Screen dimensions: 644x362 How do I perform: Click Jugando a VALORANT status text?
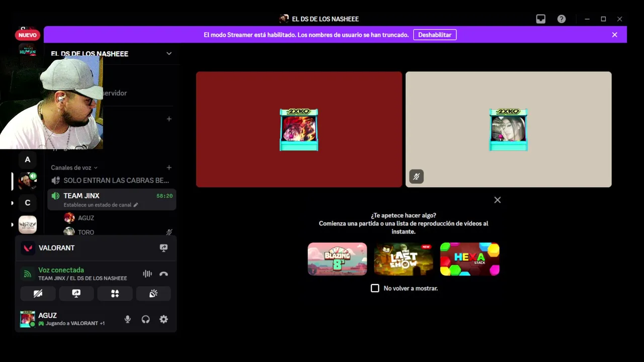point(72,323)
